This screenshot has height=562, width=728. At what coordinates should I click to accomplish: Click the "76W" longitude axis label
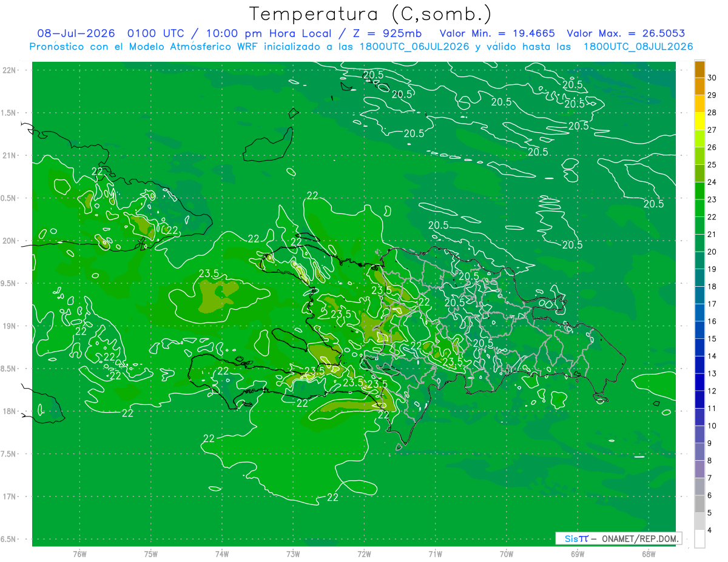click(79, 554)
